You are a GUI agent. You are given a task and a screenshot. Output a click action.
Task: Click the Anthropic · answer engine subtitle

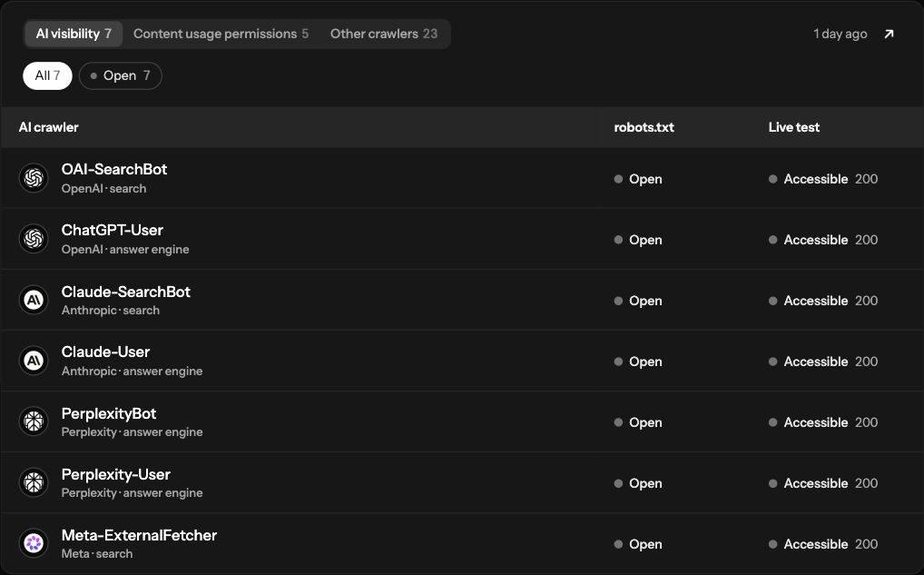pyautogui.click(x=132, y=371)
